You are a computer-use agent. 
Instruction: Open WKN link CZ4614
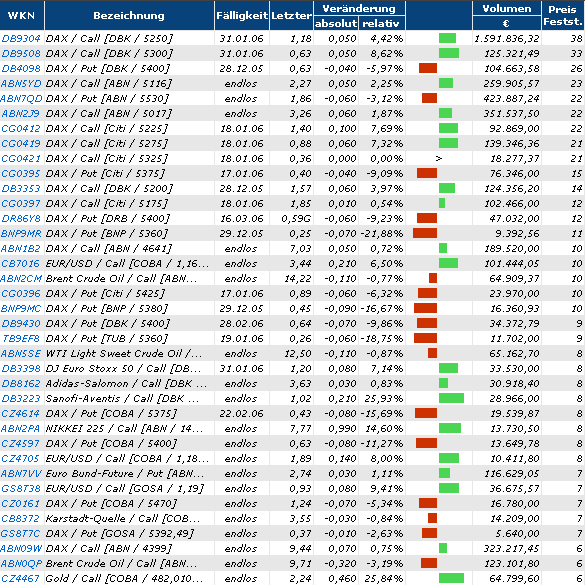tap(21, 413)
